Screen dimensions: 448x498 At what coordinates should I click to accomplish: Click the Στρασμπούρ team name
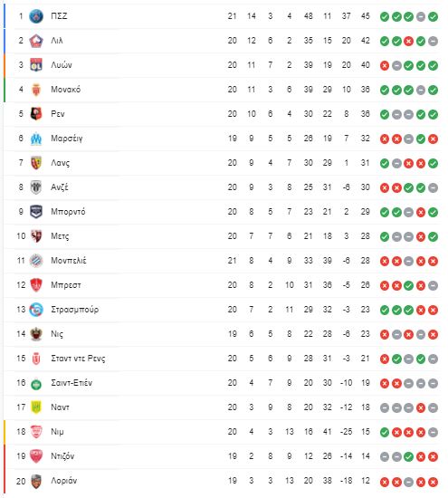click(75, 310)
